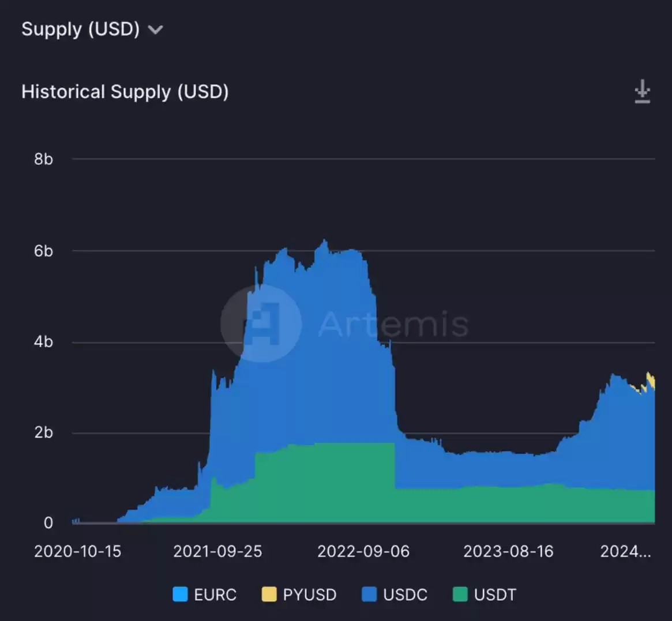This screenshot has width=672, height=621.
Task: Click the 2020-10-15 x-axis date label
Action: pos(78,552)
